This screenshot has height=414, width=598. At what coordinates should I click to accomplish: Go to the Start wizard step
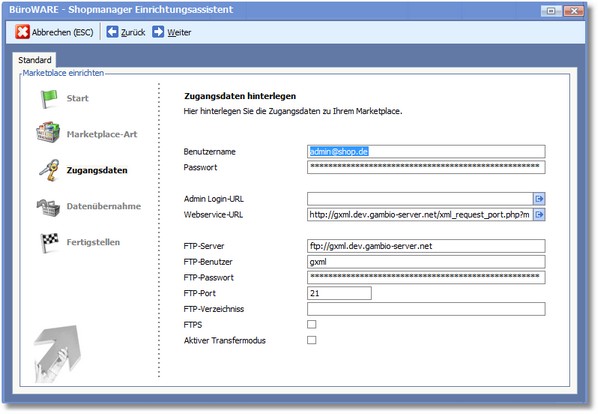[77, 98]
